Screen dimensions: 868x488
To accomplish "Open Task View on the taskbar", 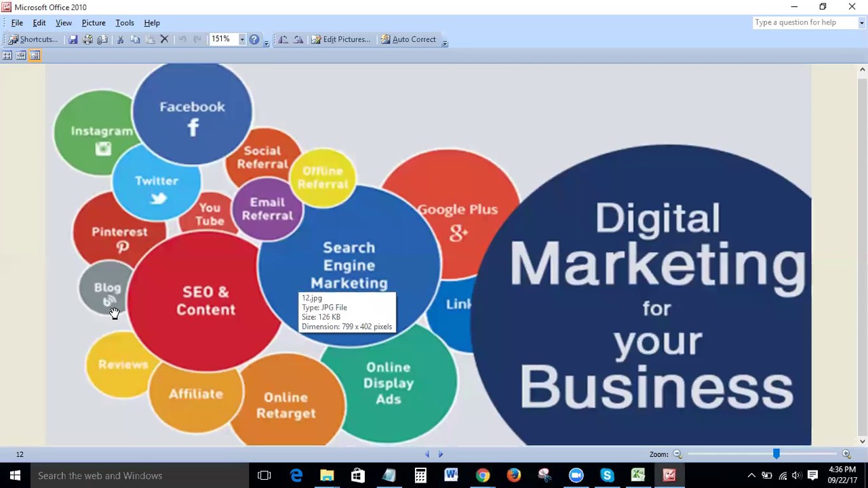I will pyautogui.click(x=264, y=476).
